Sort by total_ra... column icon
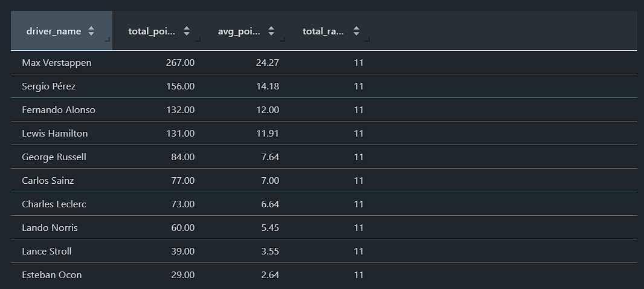 click(x=356, y=31)
